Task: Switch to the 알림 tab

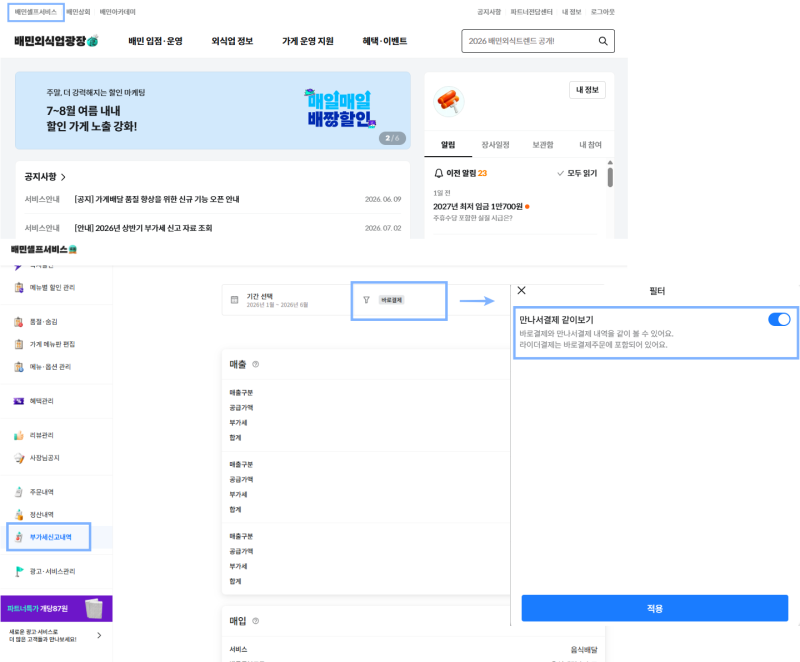Action: point(448,145)
